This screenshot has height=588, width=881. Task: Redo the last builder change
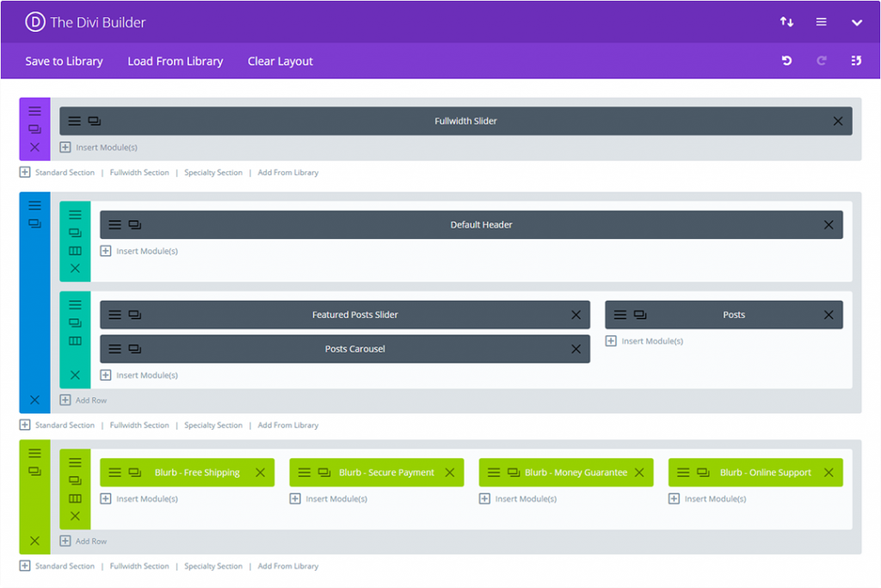[821, 61]
